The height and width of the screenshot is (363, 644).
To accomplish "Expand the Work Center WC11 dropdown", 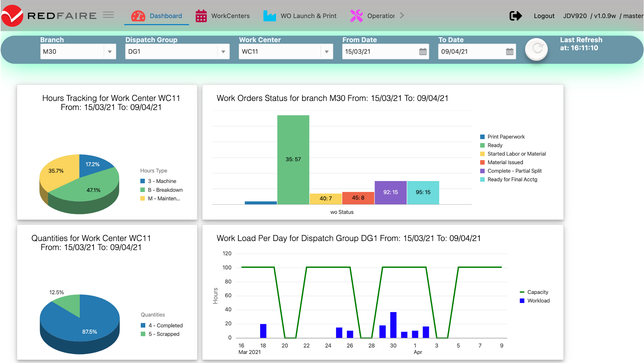I will (327, 52).
